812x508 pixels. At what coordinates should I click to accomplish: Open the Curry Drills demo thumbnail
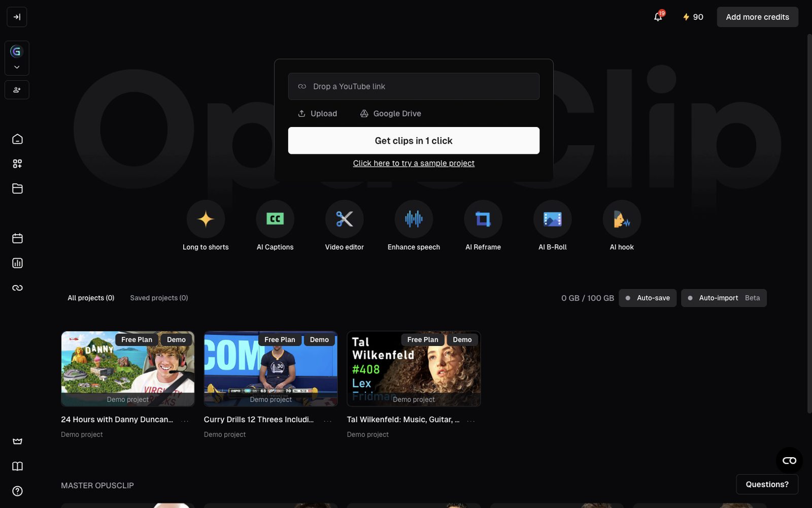pos(270,369)
